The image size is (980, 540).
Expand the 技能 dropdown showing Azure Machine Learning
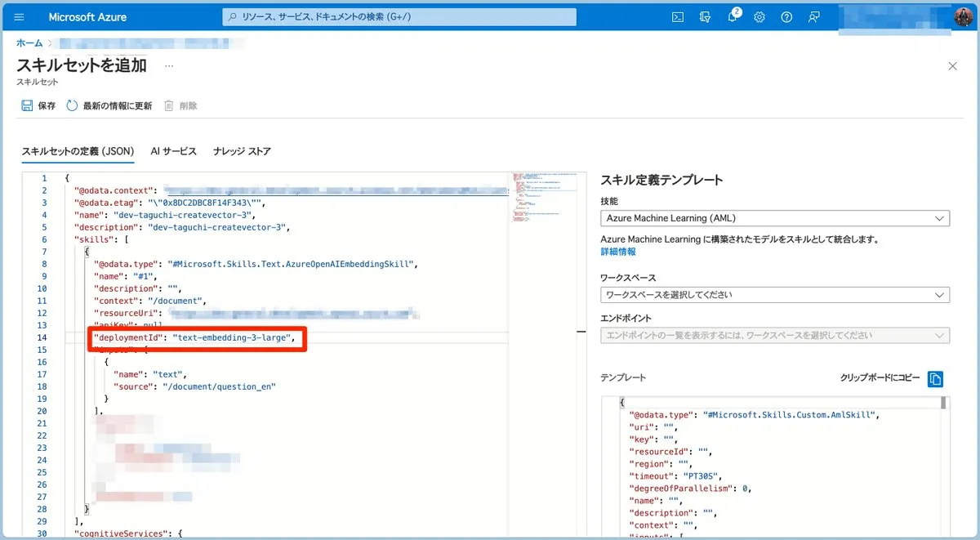tap(774, 218)
